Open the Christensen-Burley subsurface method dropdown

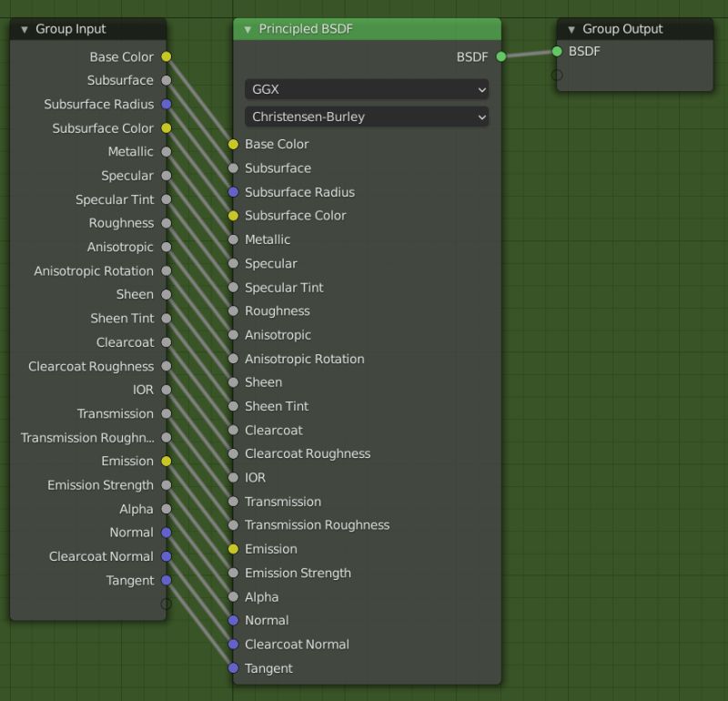point(366,117)
